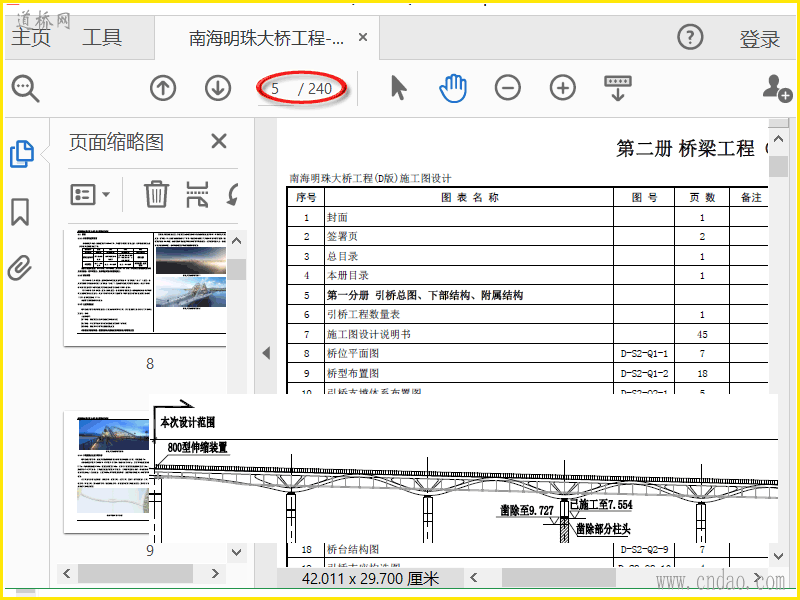Click the drawing number D-S2-Q1-1
The width and height of the screenshot is (800, 600).
644,354
